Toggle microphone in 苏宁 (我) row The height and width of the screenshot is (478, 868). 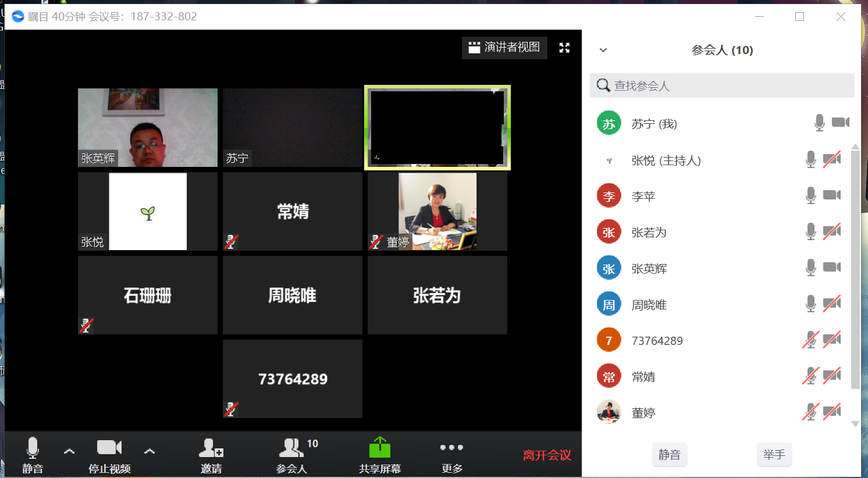tap(820, 123)
